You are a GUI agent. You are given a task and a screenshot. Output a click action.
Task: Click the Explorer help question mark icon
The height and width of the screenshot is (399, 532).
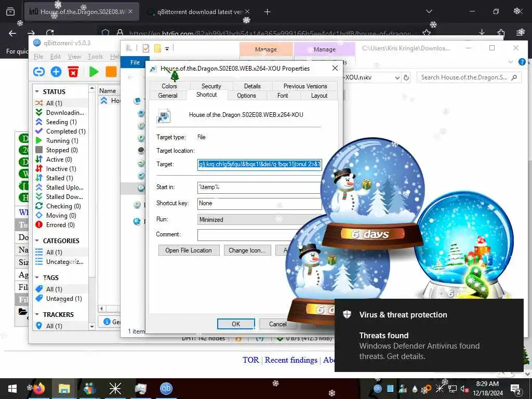coord(522,62)
